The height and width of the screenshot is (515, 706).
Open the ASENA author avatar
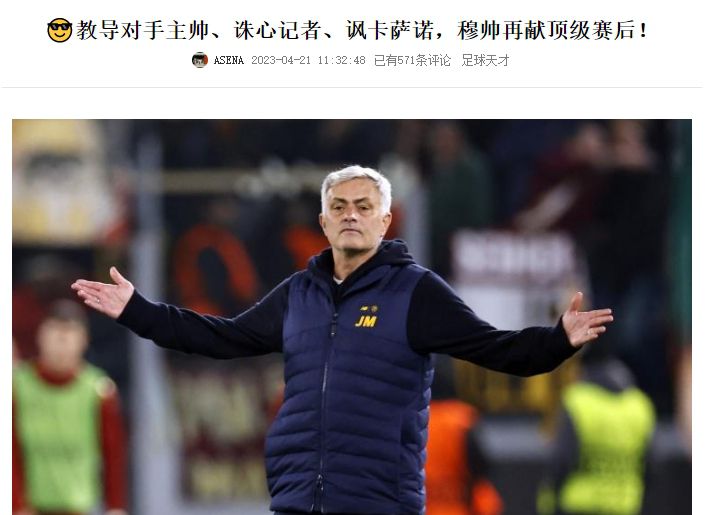click(x=199, y=60)
